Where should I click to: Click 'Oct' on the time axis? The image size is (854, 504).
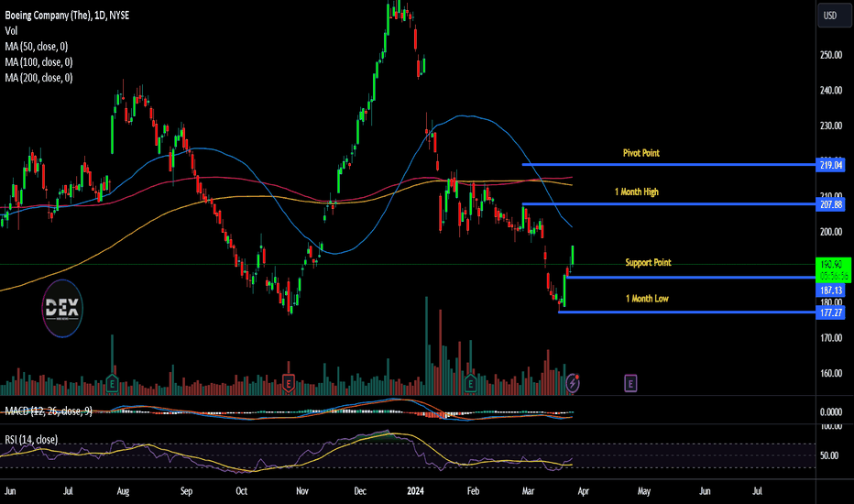pos(241,491)
